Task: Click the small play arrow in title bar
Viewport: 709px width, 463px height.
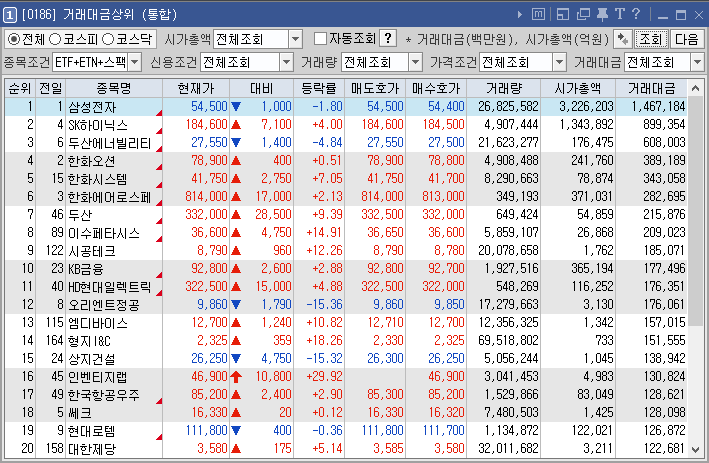Action: coord(520,15)
